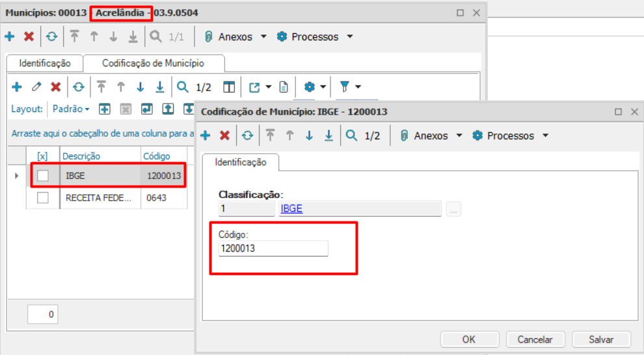Edit selected row with pencil icon
644x355 pixels.
[36, 87]
